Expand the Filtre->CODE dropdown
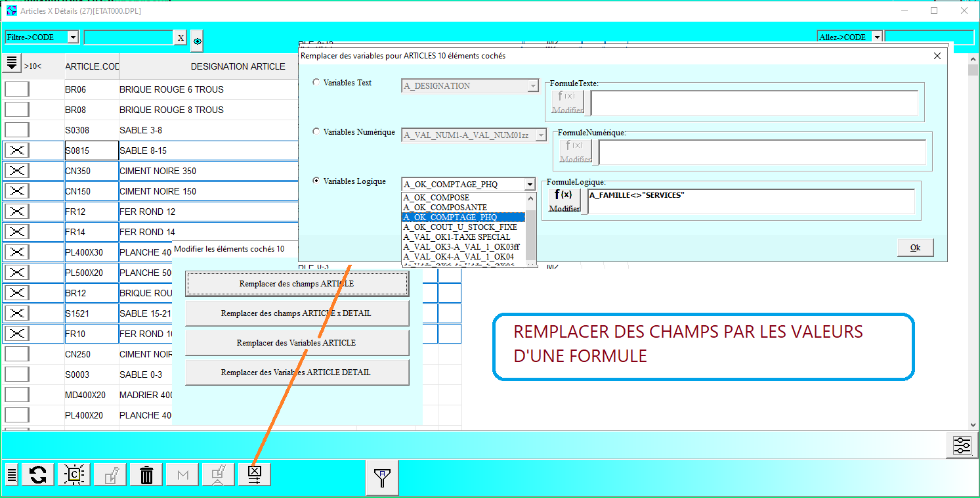 tap(73, 37)
